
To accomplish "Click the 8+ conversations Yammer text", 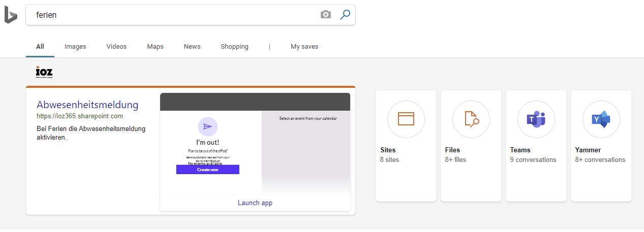I will tap(600, 159).
